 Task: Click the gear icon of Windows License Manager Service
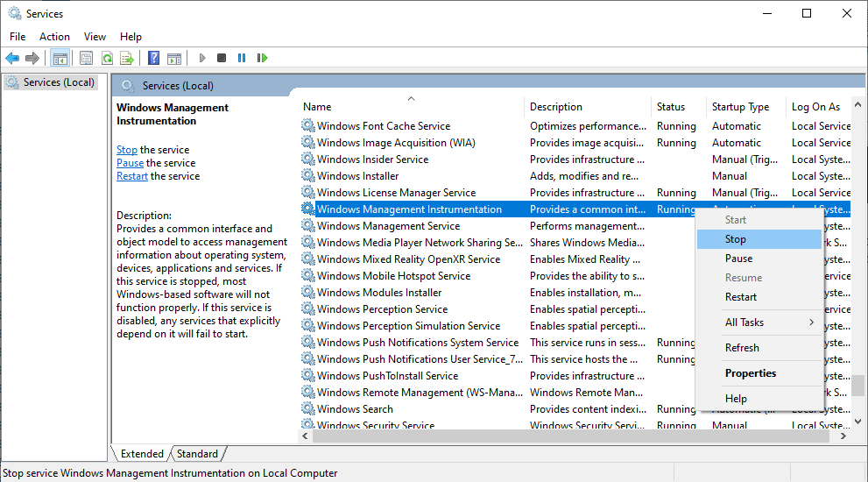[307, 192]
